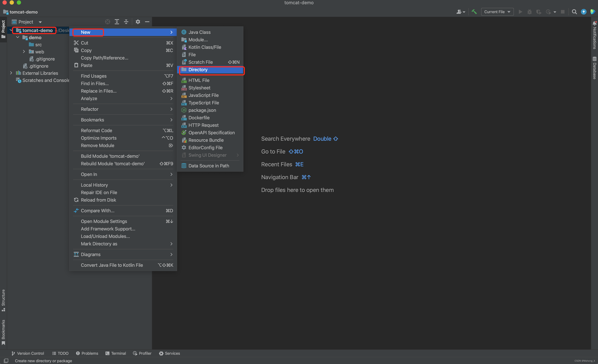The image size is (598, 364).
Task: Click Add Framework Support option
Action: tap(108, 229)
